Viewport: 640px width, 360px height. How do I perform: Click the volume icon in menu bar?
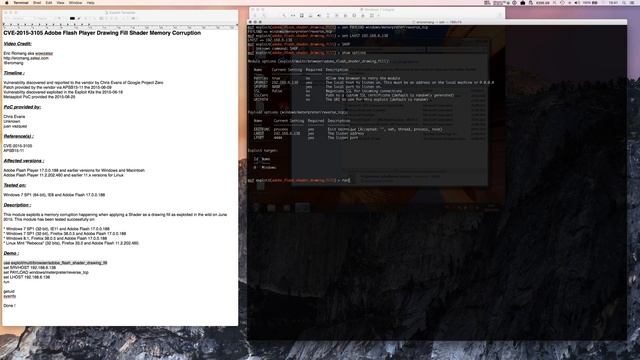pyautogui.click(x=577, y=2)
